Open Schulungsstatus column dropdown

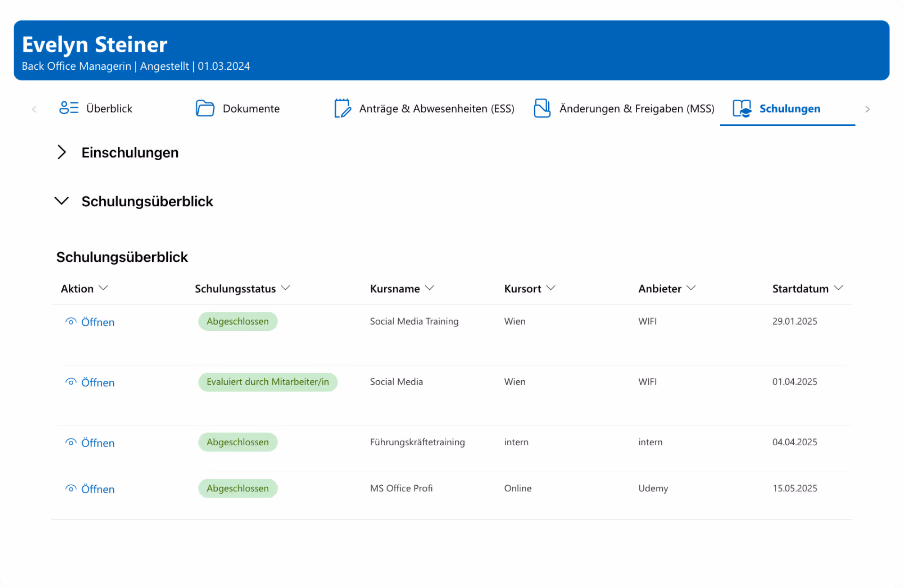(286, 288)
